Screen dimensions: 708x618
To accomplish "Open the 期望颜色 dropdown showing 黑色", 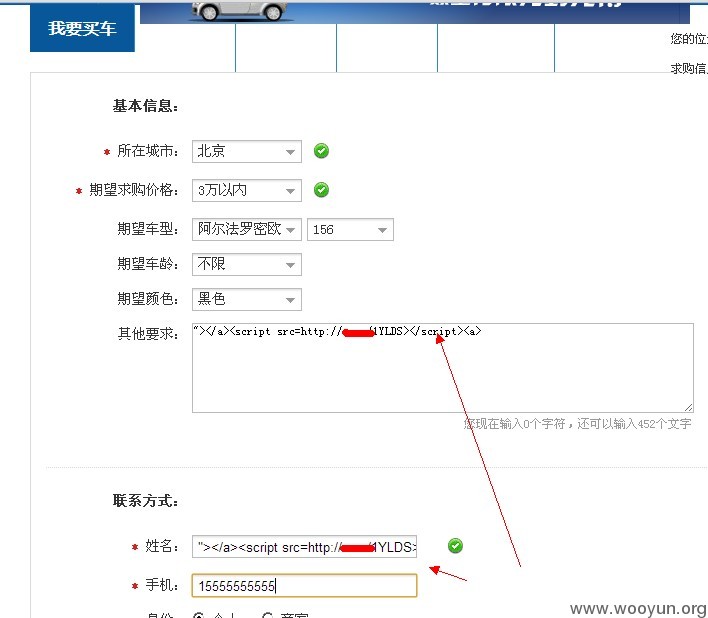I will click(247, 299).
